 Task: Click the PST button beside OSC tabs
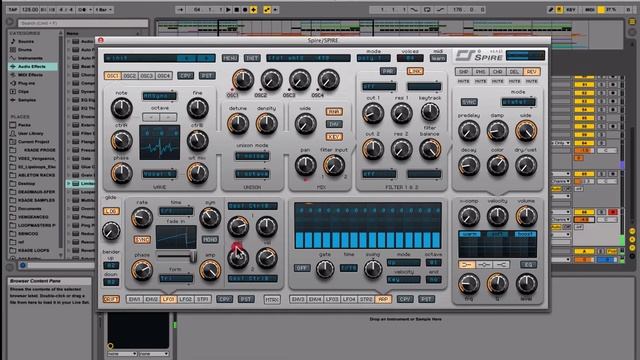[207, 76]
